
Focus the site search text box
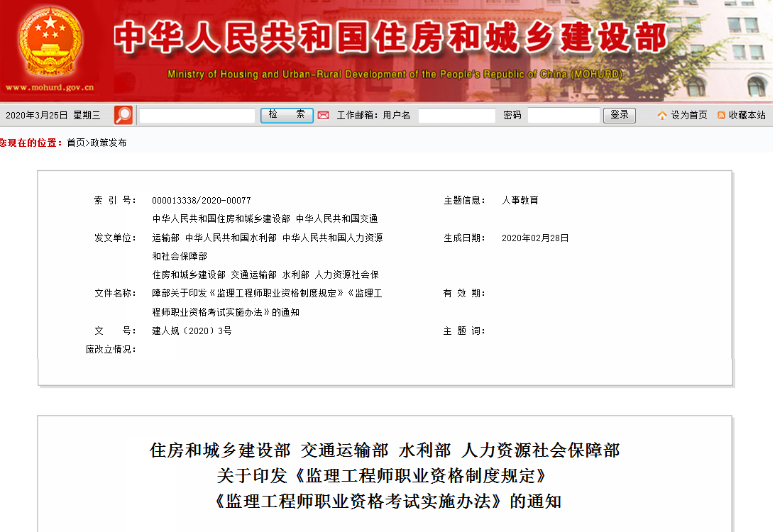tap(197, 116)
